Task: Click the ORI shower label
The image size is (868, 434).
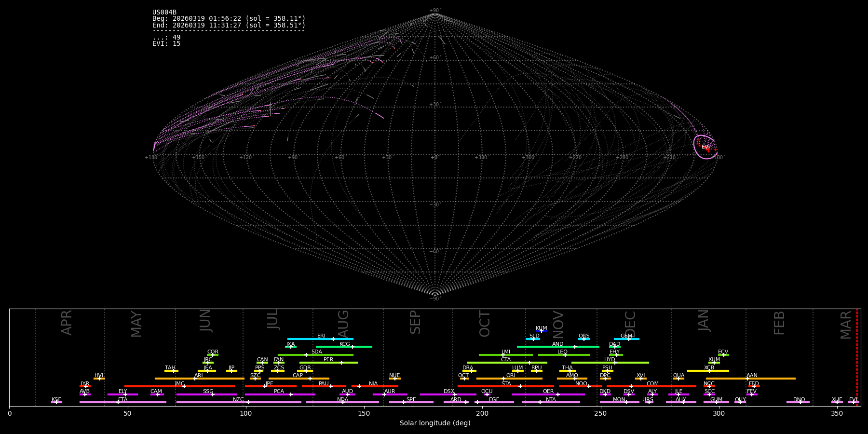Action: 511,376
